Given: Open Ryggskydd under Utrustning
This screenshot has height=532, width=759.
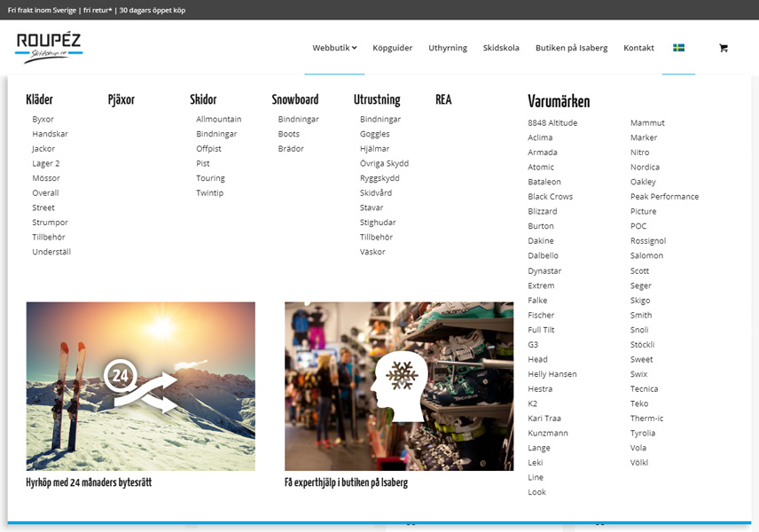Looking at the screenshot, I should [380, 178].
